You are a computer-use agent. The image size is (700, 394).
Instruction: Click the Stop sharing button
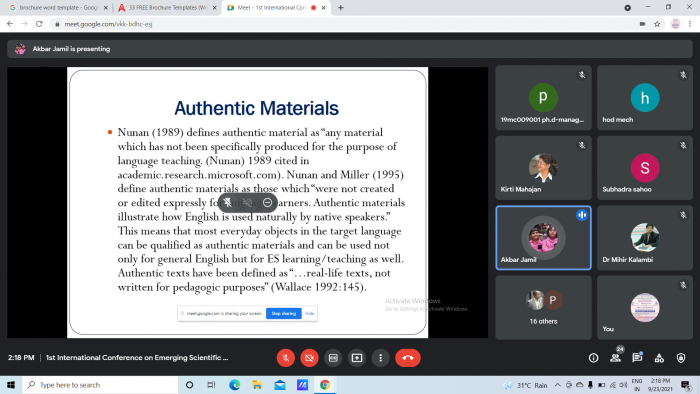tap(283, 313)
